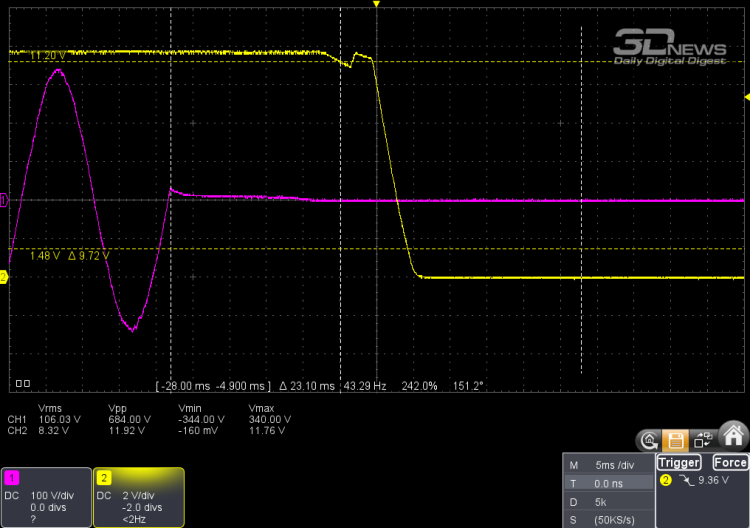Click the yellow channel 2 ground marker
Viewport: 750px width, 528px height.
[4, 277]
